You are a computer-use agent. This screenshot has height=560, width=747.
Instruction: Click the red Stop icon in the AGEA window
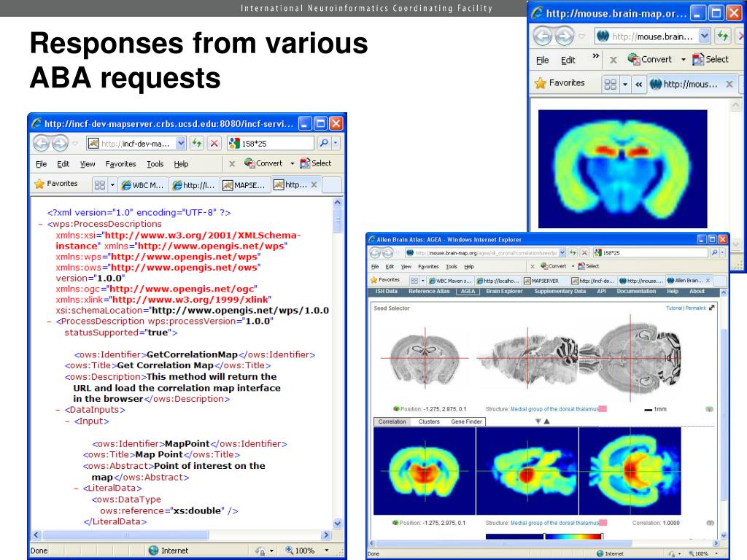click(584, 252)
